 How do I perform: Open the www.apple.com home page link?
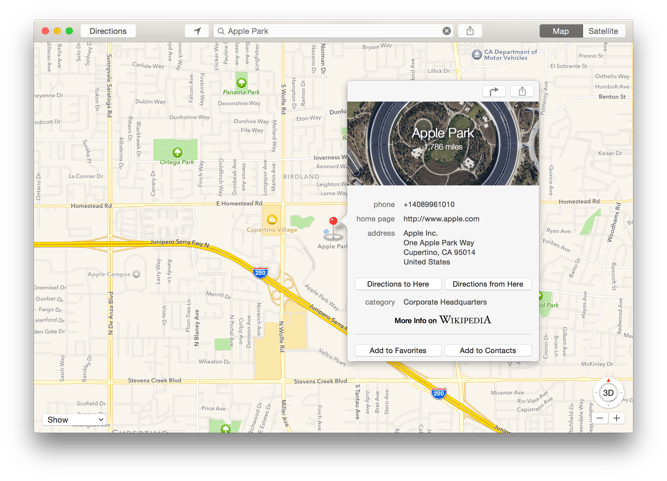441,219
